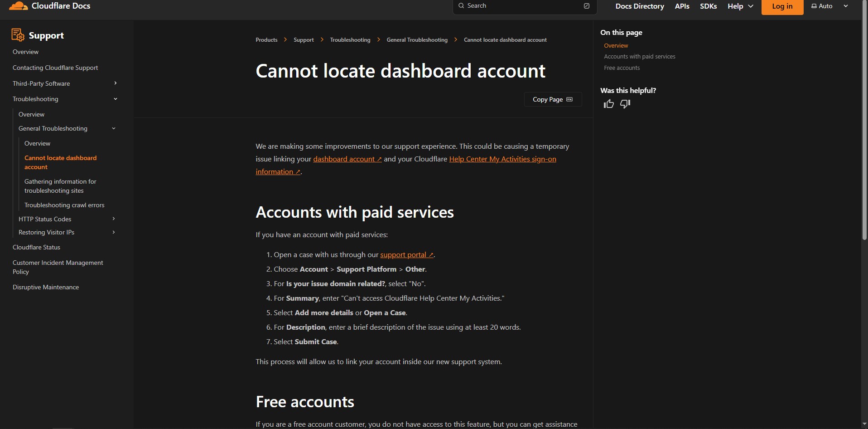Open sidebar Overview under Support
Image resolution: width=868 pixels, height=429 pixels.
(26, 52)
